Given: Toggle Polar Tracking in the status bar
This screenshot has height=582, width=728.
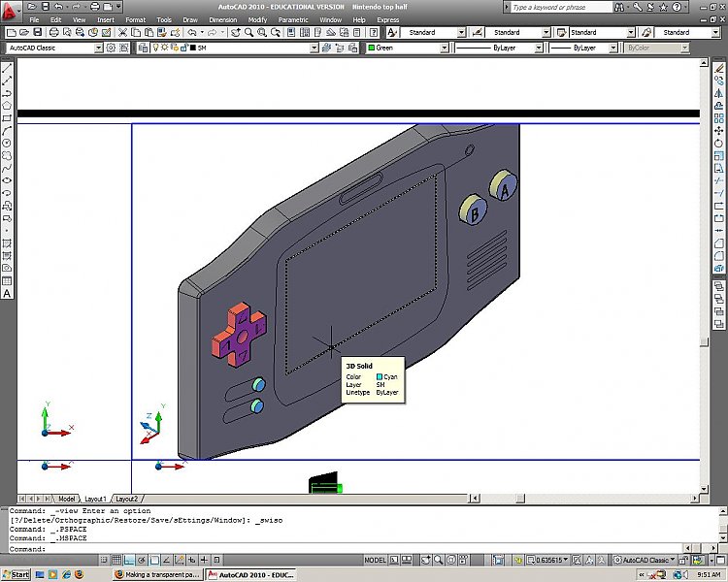Looking at the screenshot, I should 142,560.
